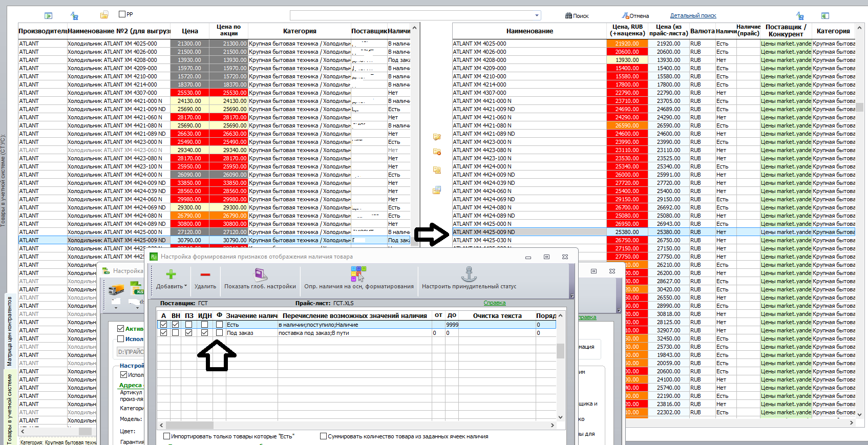The height and width of the screenshot is (445, 868).
Task: Click Показать глоб. настройки button label
Action: (x=260, y=287)
